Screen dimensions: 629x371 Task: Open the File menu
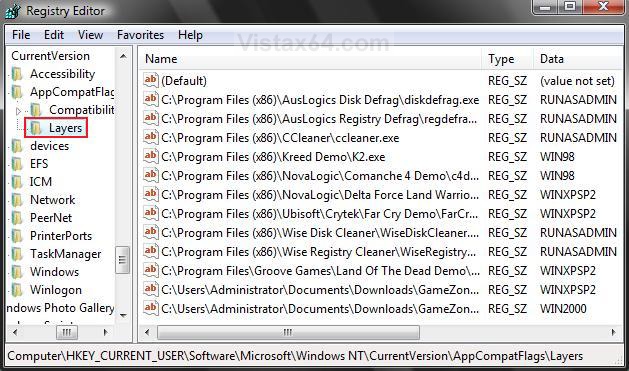point(21,35)
